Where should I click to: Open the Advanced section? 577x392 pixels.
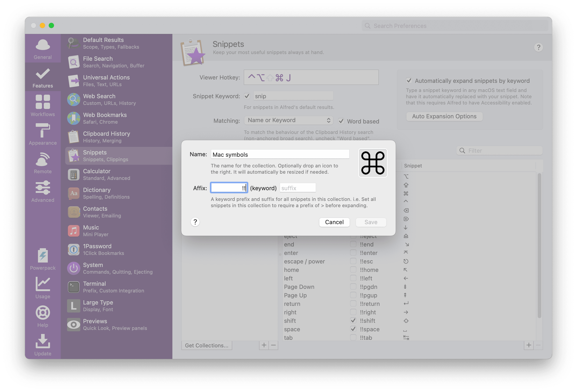coord(43,191)
